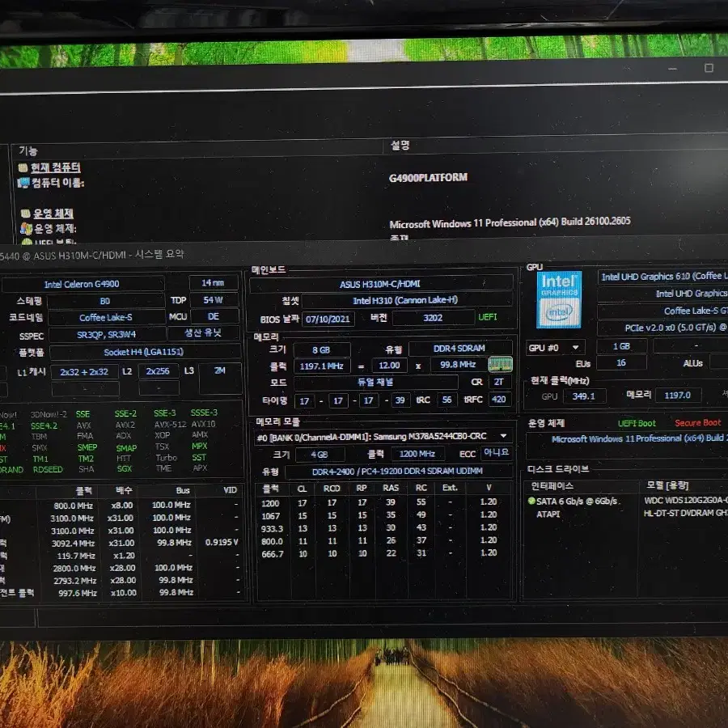Click the Socket H4 (LGA1151) platform field
This screenshot has height=728, width=728.
click(x=144, y=352)
